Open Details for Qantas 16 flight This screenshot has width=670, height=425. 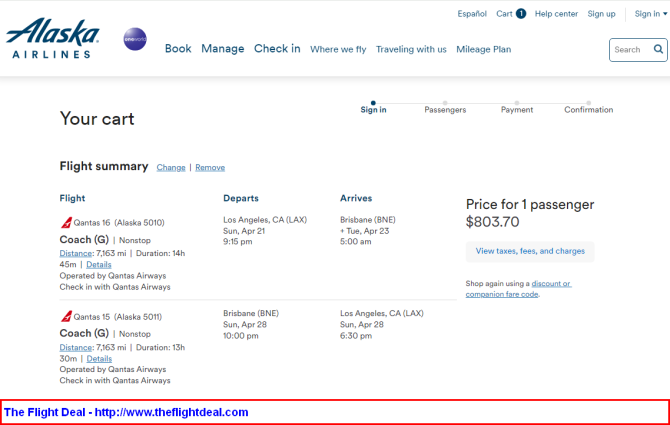click(x=99, y=264)
